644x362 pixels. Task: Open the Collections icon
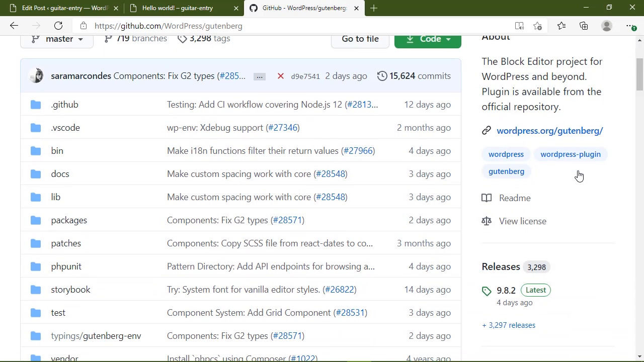[584, 26]
